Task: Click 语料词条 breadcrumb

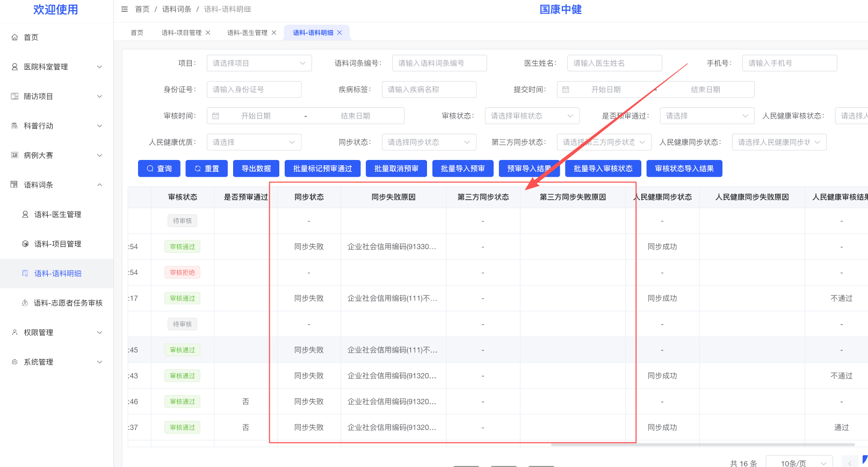Action: [177, 9]
